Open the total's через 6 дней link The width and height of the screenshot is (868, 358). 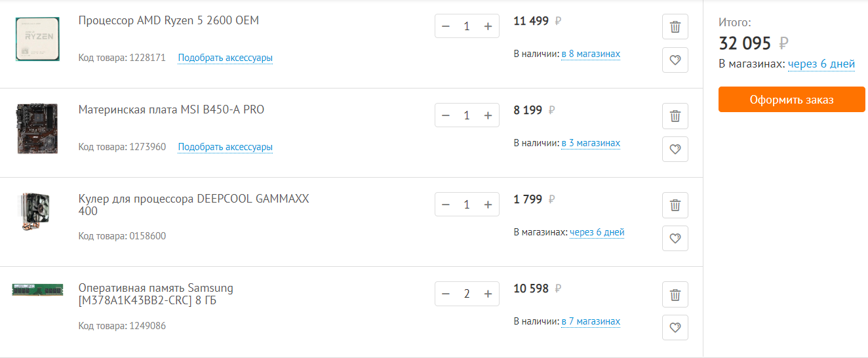[x=821, y=64]
